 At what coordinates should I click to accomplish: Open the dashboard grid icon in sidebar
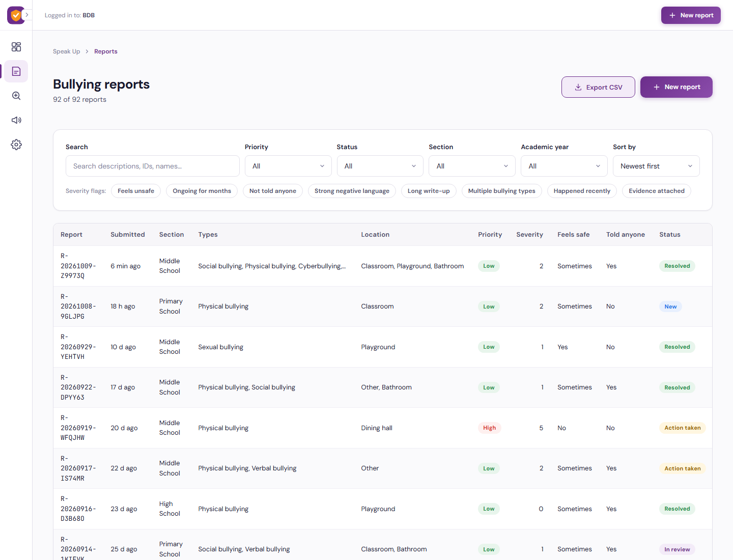[16, 47]
